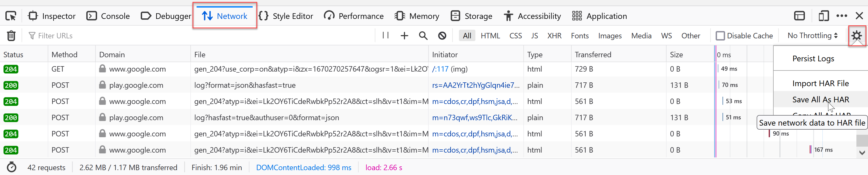The height and width of the screenshot is (175, 868).
Task: Switch to the Accessibility tab
Action: point(532,16)
